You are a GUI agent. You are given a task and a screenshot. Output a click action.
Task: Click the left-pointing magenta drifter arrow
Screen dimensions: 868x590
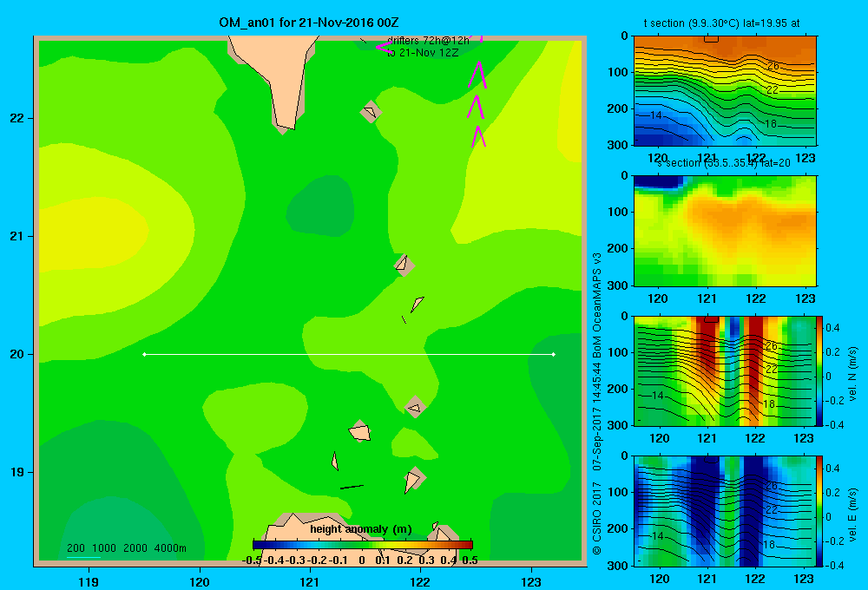(x=384, y=48)
